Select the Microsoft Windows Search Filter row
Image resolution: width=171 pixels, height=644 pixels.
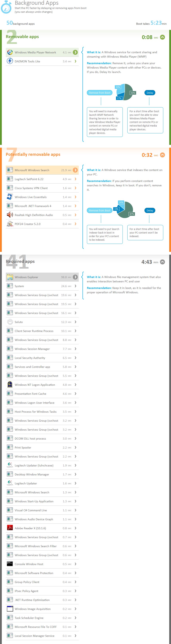click(x=42, y=546)
